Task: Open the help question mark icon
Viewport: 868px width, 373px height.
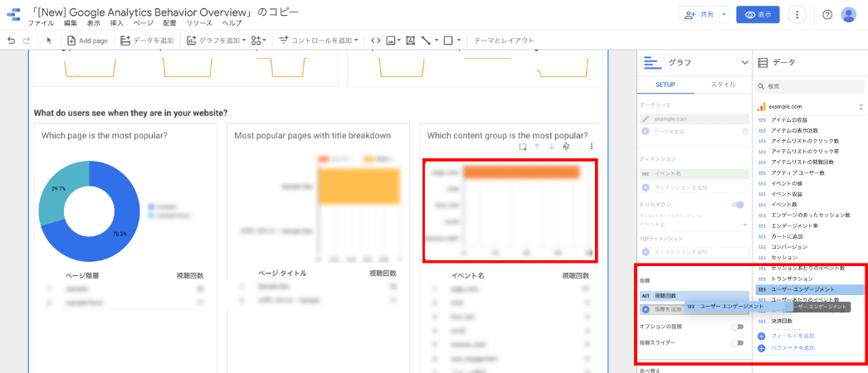Action: click(x=827, y=15)
